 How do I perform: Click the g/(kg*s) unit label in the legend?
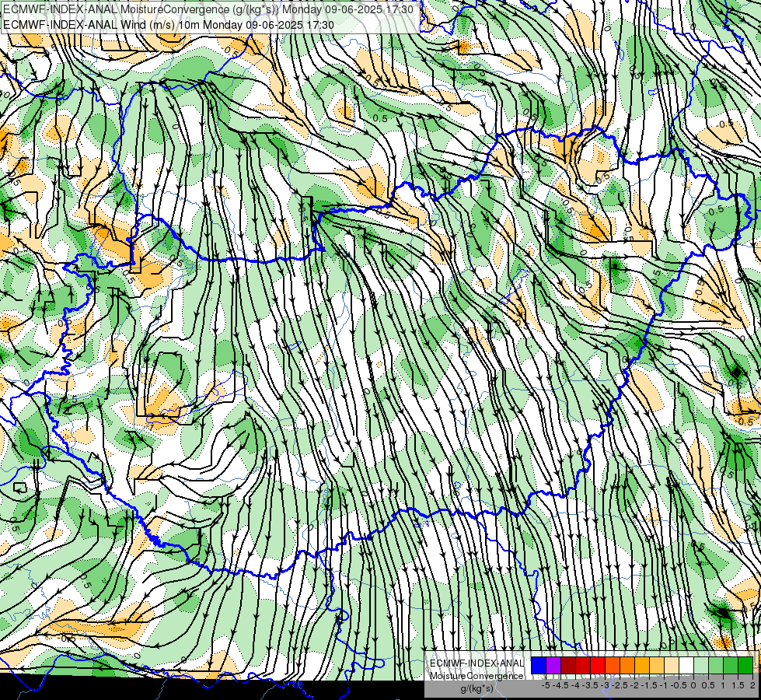476,688
